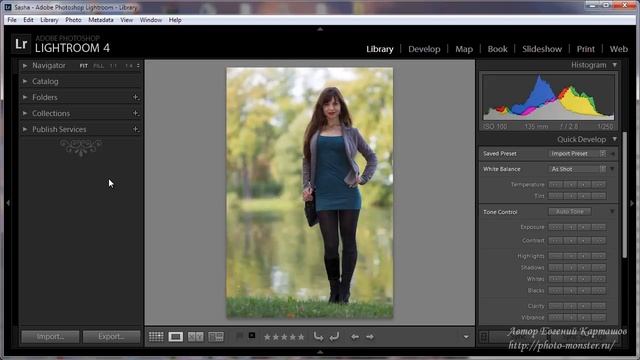
Task: Collapse the White Balance section triangle
Action: [612, 169]
